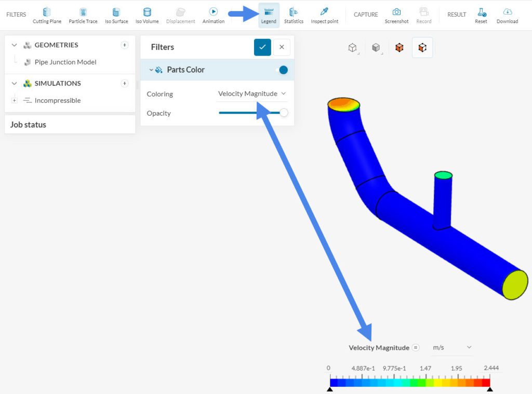Select the Inspect point tool
This screenshot has height=394, width=532.
[x=324, y=14]
